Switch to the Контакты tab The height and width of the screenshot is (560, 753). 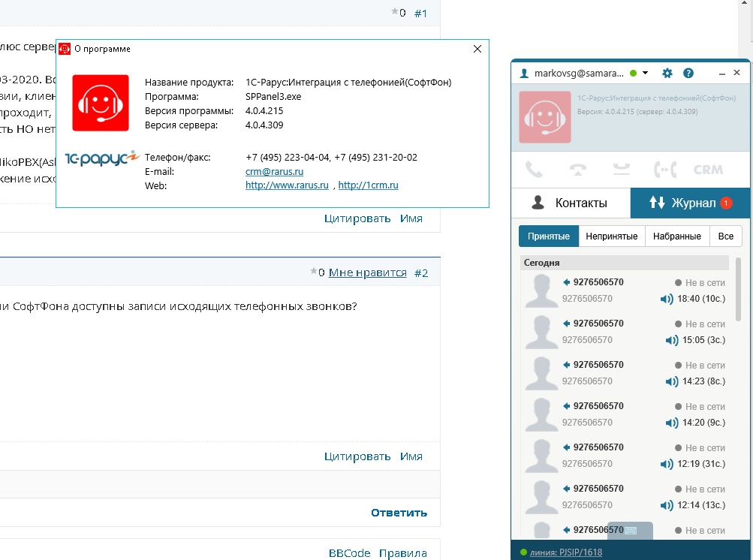click(571, 203)
